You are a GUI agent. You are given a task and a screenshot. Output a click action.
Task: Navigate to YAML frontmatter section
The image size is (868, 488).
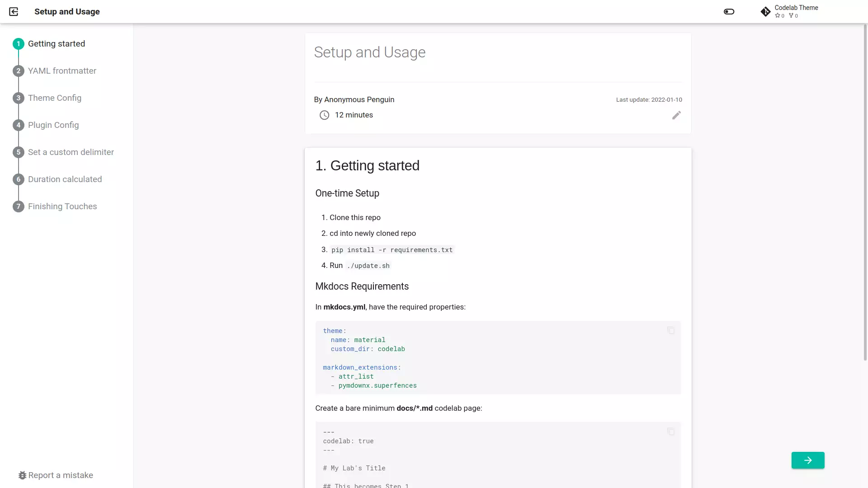coord(62,70)
